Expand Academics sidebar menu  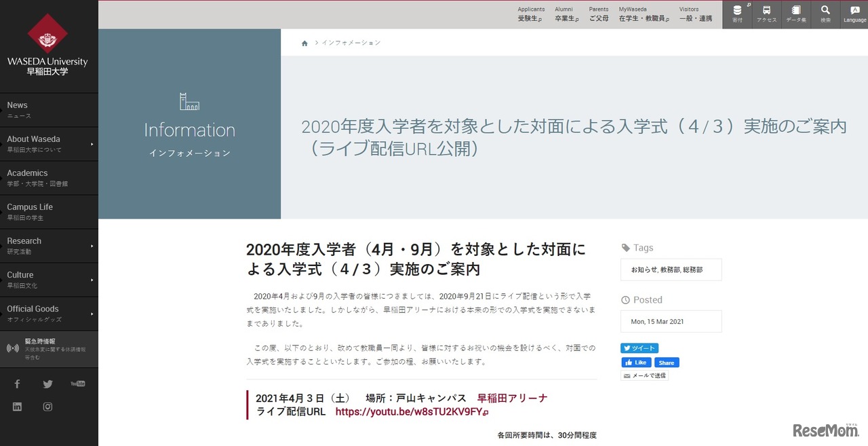click(x=49, y=178)
